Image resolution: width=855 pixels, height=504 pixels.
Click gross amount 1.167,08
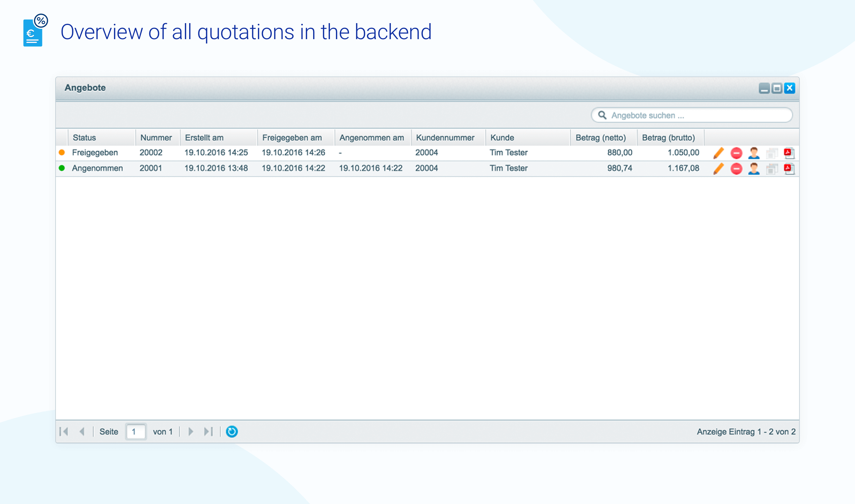coord(683,168)
